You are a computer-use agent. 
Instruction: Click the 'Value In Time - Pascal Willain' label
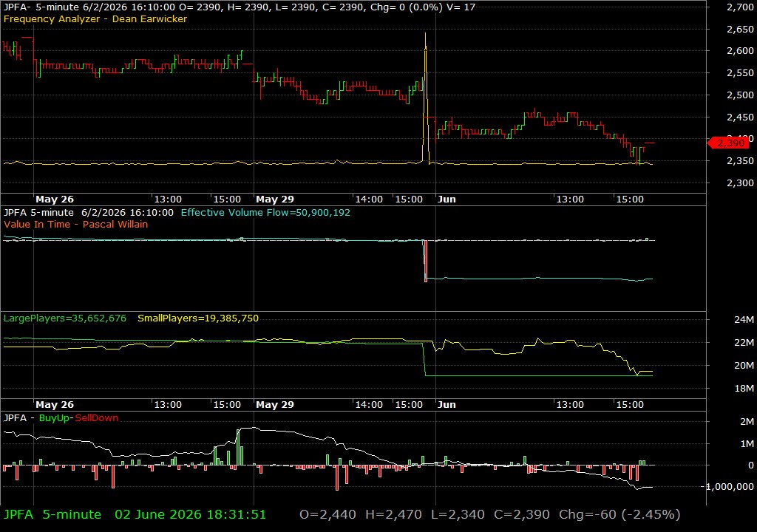point(76,224)
